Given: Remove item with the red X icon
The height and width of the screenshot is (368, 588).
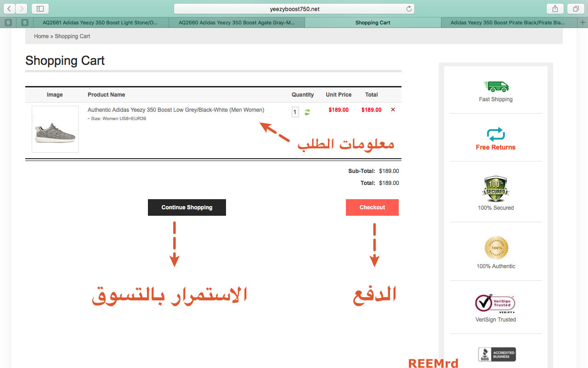Looking at the screenshot, I should tap(393, 109).
